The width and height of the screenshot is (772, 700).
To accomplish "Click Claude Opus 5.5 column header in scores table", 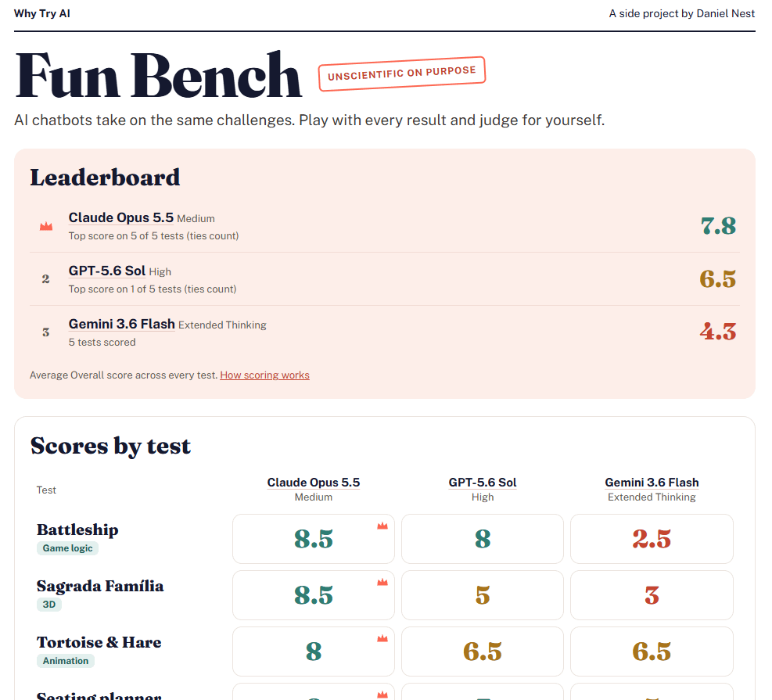I will pos(313,483).
